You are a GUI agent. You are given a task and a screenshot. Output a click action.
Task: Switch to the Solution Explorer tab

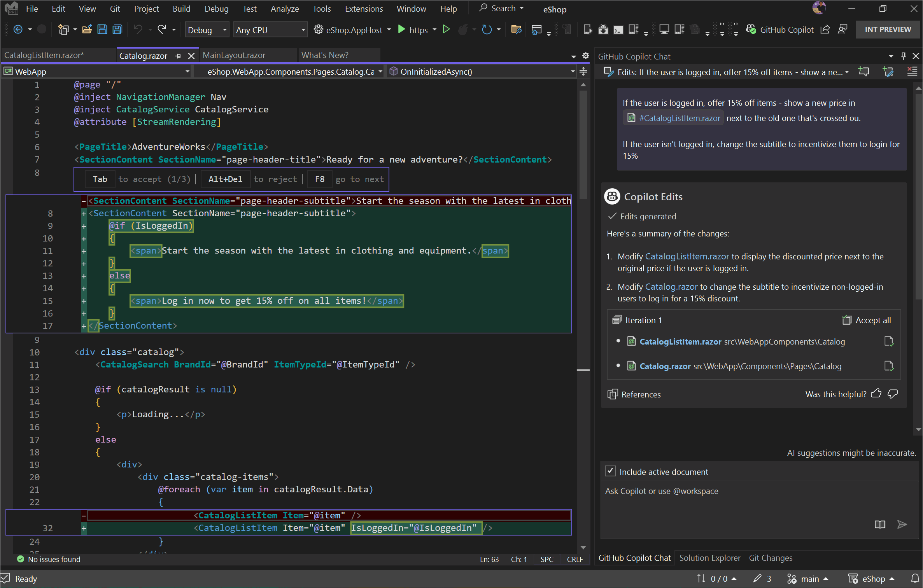[x=710, y=558]
